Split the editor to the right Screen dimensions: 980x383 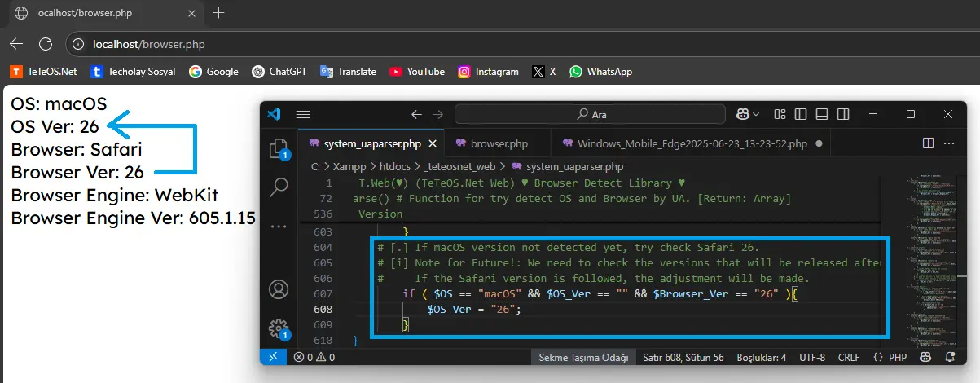point(928,143)
